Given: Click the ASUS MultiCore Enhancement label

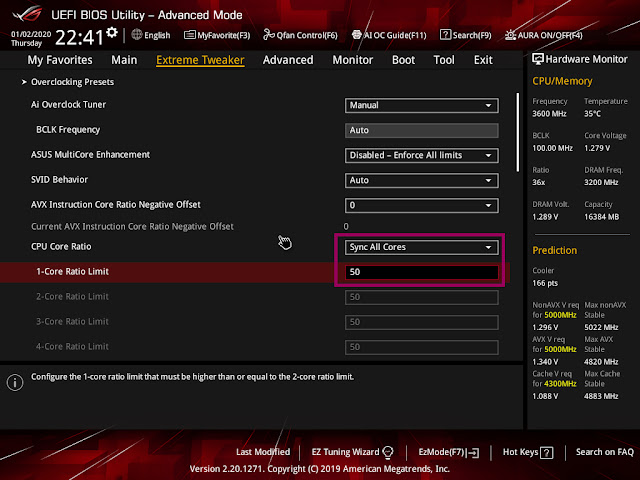Looking at the screenshot, I should pyautogui.click(x=90, y=155).
